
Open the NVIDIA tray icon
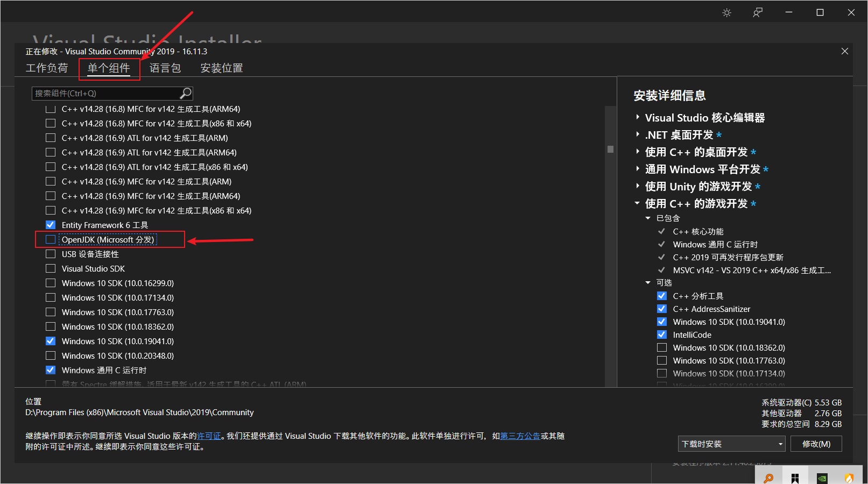822,478
